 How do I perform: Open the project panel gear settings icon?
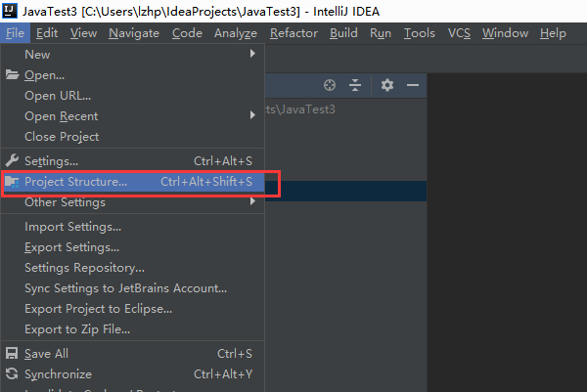coord(387,85)
